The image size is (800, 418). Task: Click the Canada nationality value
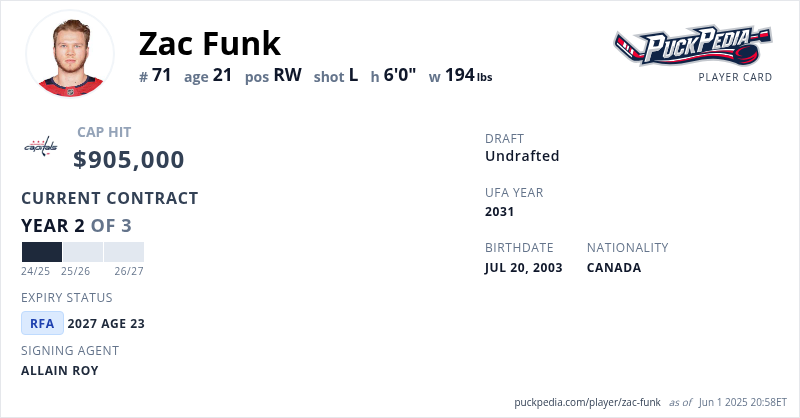pos(614,267)
